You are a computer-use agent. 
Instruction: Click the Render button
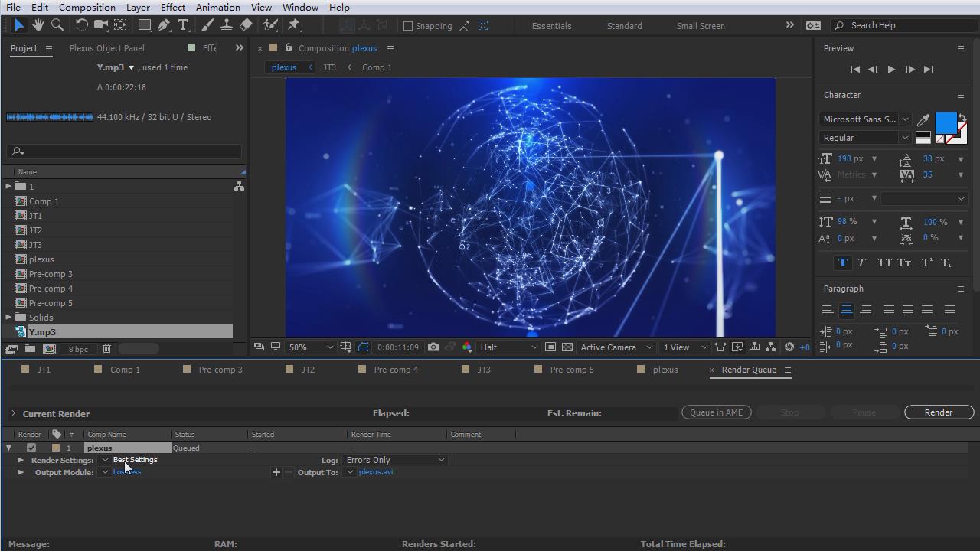(x=938, y=412)
